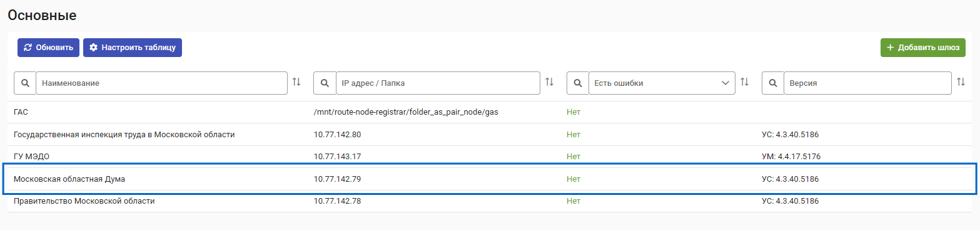980x230 pixels.
Task: Click the green Добавить шлюз button
Action: coord(922,47)
